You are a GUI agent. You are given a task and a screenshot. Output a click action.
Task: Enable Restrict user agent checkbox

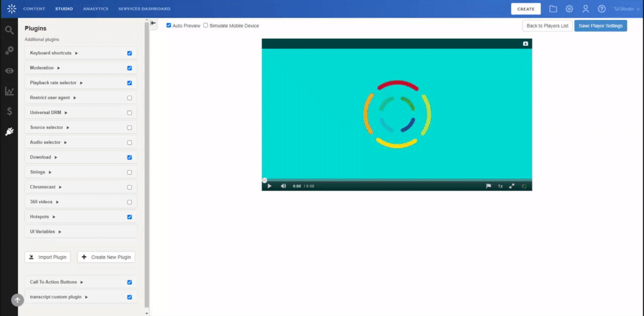pyautogui.click(x=129, y=98)
